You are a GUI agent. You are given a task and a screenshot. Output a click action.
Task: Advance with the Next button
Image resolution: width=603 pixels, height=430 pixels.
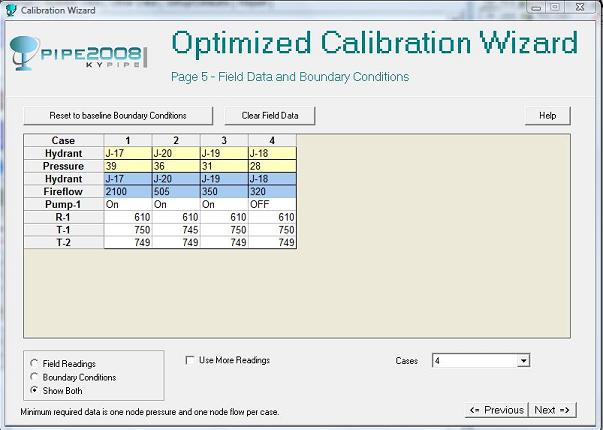point(552,410)
